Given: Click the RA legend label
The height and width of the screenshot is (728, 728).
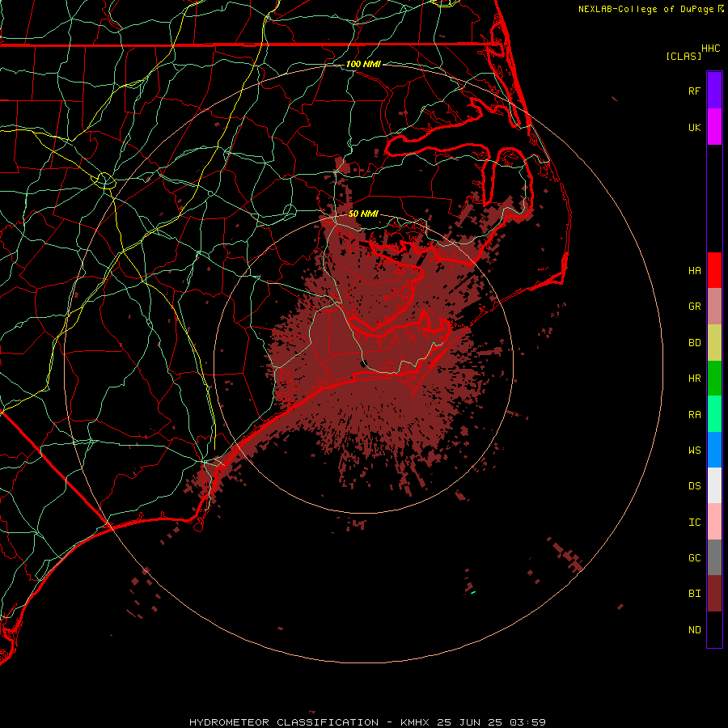Looking at the screenshot, I should [x=695, y=415].
